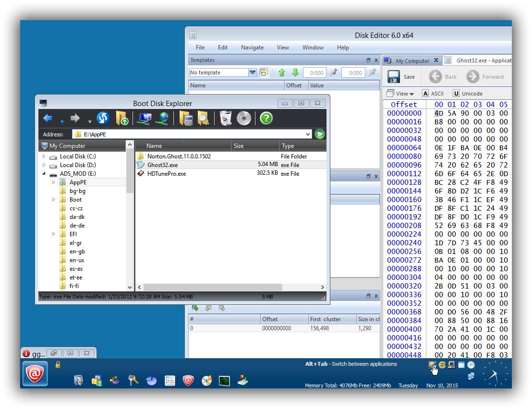The image size is (532, 409).
Task: Click the template overlapping squares icon
Action: point(264,72)
